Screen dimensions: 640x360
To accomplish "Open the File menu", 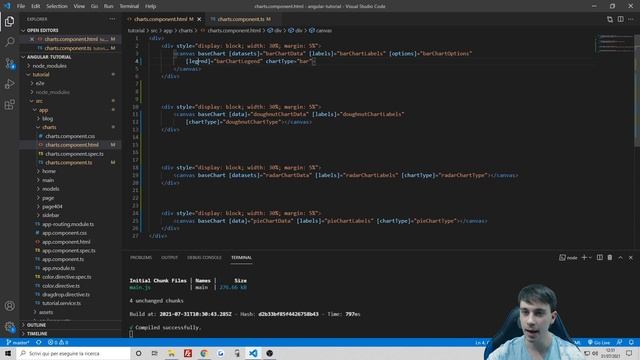I will coord(21,6).
